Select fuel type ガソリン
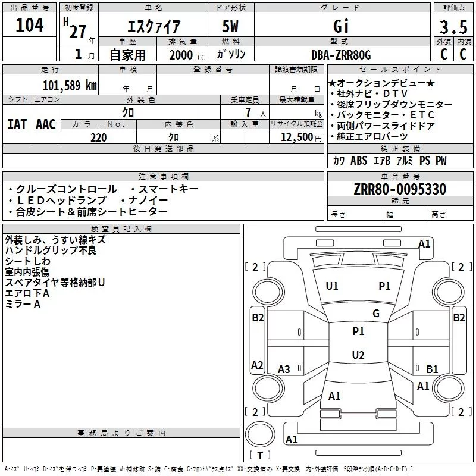The image size is (476, 476). pos(231,54)
